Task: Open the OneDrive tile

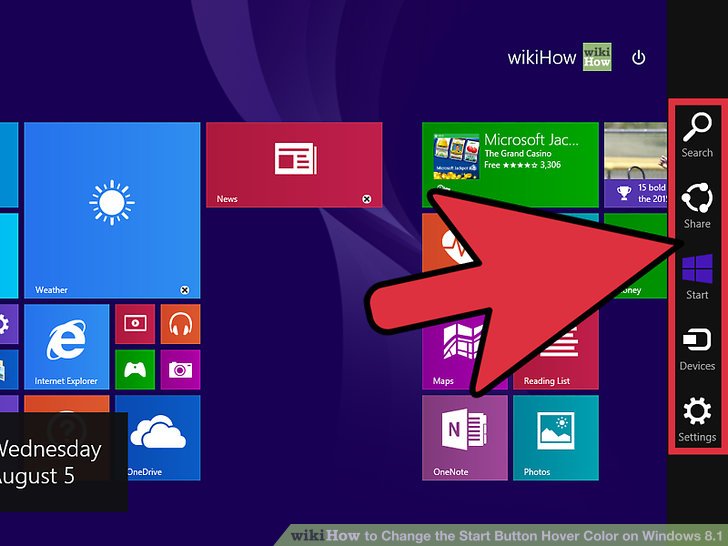Action: pos(157,437)
